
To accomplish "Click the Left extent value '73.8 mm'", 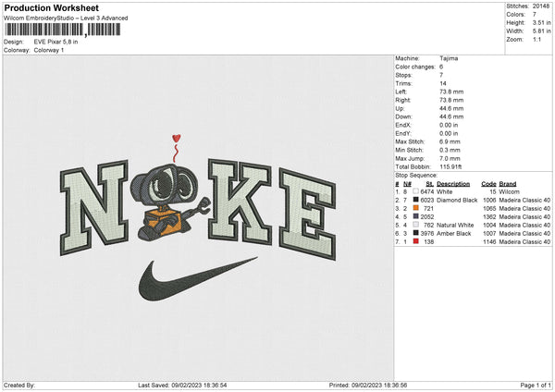I will point(451,92).
